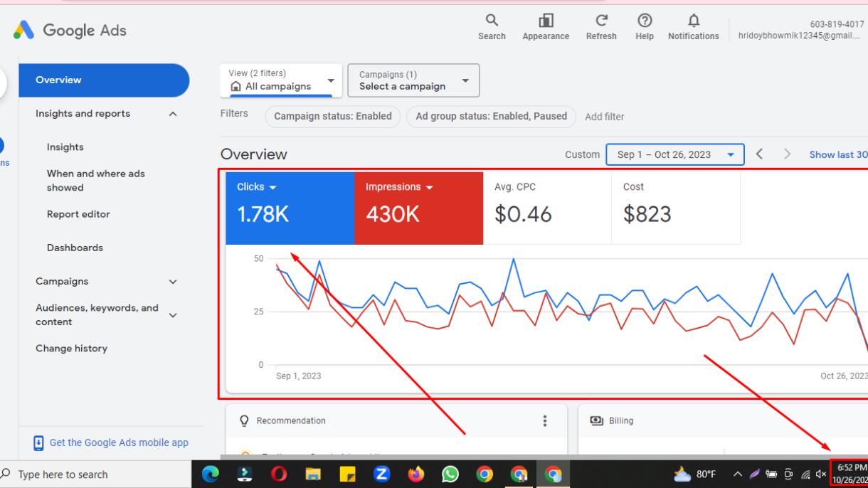The width and height of the screenshot is (868, 488).
Task: Open the Clicks metric dropdown arrow
Action: click(273, 187)
